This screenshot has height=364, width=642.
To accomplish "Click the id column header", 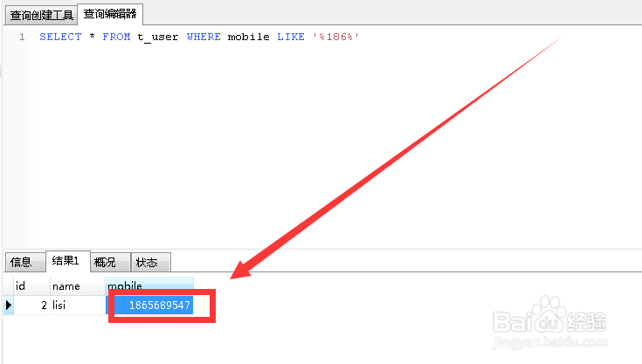I will (32, 286).
